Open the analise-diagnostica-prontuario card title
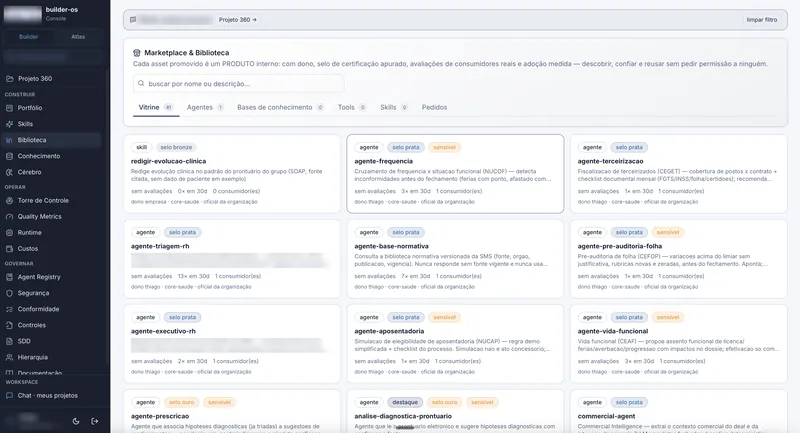Viewport: 800px width, 433px height. pyautogui.click(x=403, y=416)
